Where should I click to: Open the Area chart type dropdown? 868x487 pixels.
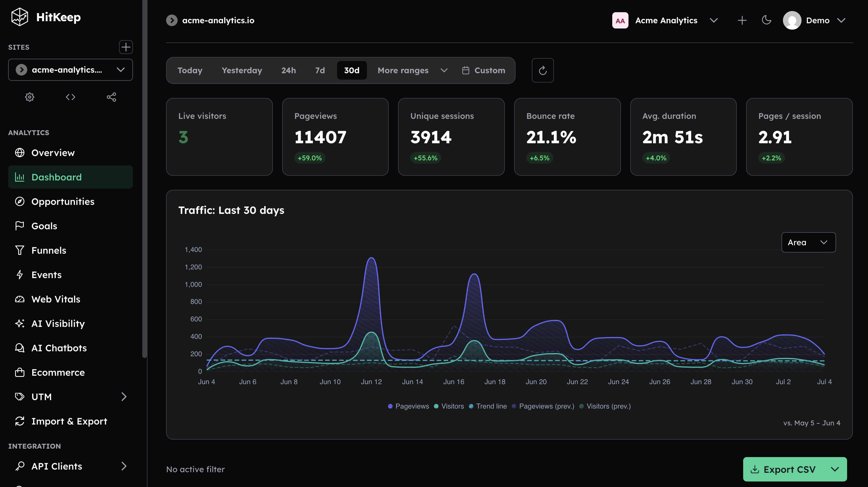pos(808,242)
